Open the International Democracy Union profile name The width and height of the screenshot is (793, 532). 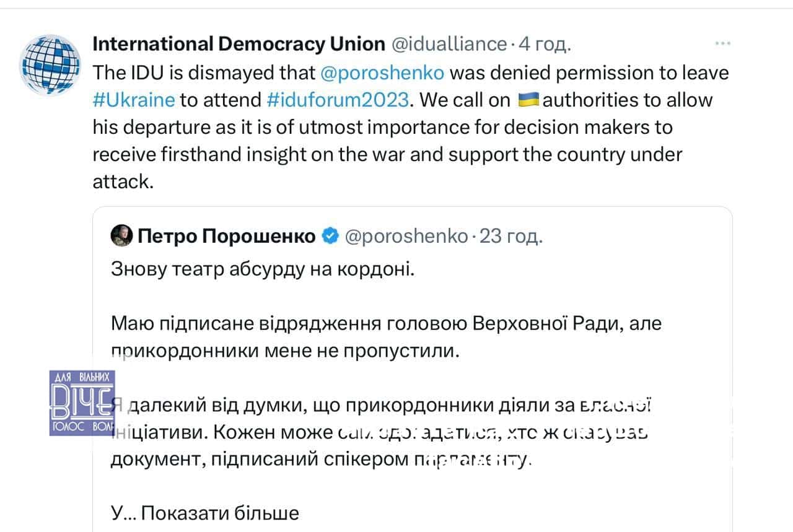click(x=239, y=44)
